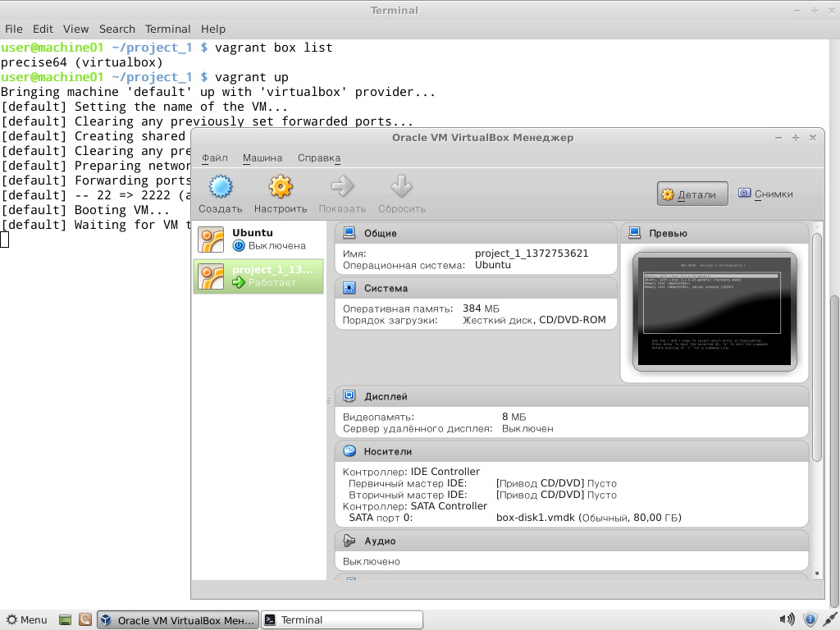Viewport: 840px width, 630px height.
Task: Click the Ubuntu powered-off status icon
Action: (x=239, y=246)
